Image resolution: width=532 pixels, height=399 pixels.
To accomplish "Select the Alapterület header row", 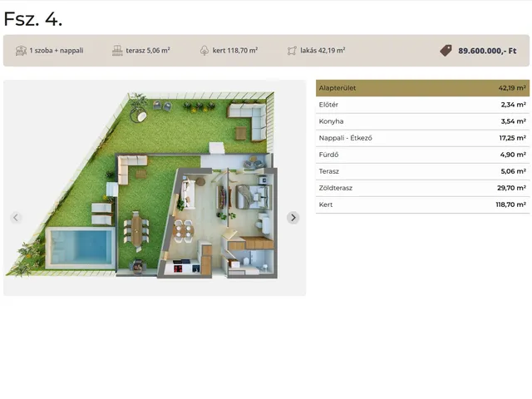I will [x=422, y=88].
